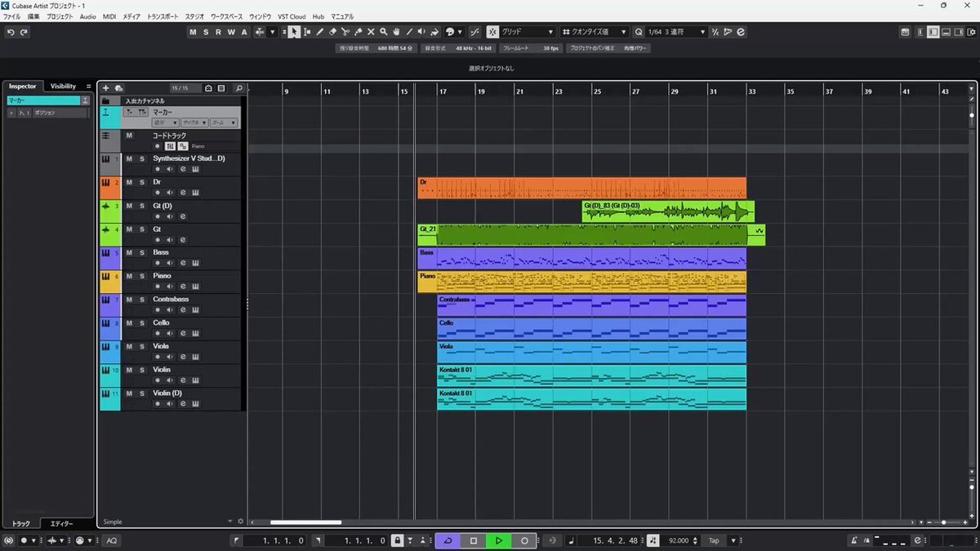Viewport: 980px width, 551px height.
Task: Open the automation mode dropdown arrow
Action: click(x=272, y=32)
